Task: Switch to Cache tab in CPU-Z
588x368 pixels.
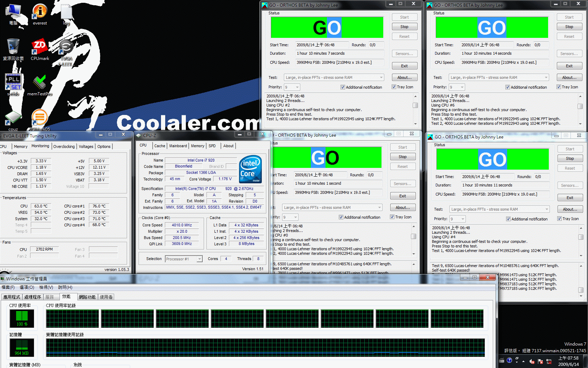Action: (x=160, y=146)
